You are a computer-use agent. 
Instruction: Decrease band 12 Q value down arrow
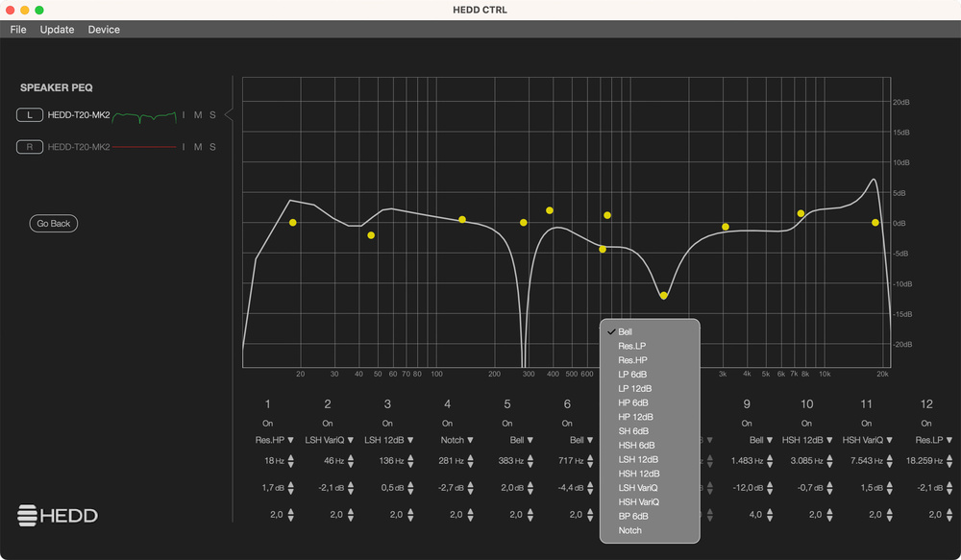pyautogui.click(x=949, y=519)
